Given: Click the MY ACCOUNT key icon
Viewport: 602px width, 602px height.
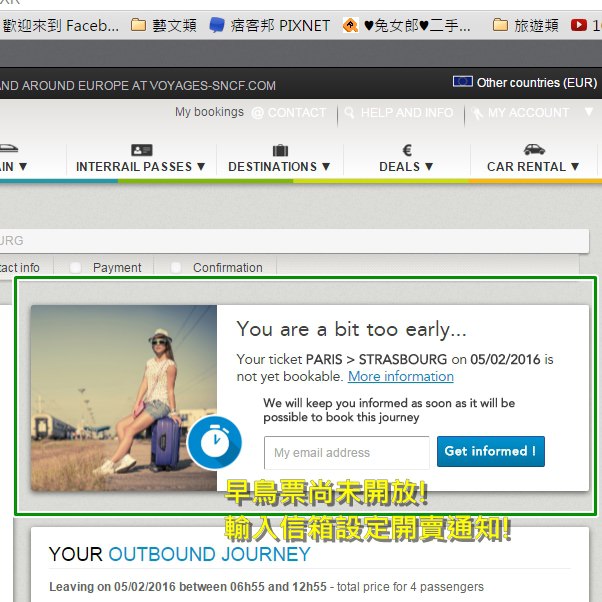Looking at the screenshot, I should coord(477,113).
